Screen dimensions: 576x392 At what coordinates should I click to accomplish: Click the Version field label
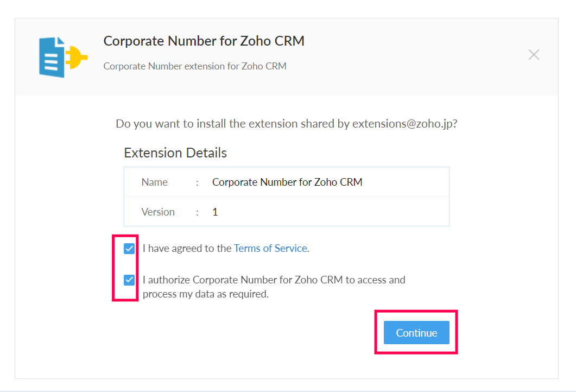(158, 212)
